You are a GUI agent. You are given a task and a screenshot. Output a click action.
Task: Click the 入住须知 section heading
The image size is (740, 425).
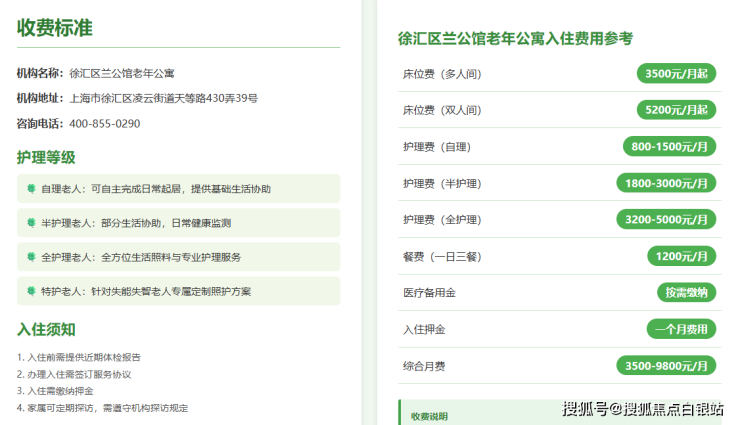[x=46, y=329]
